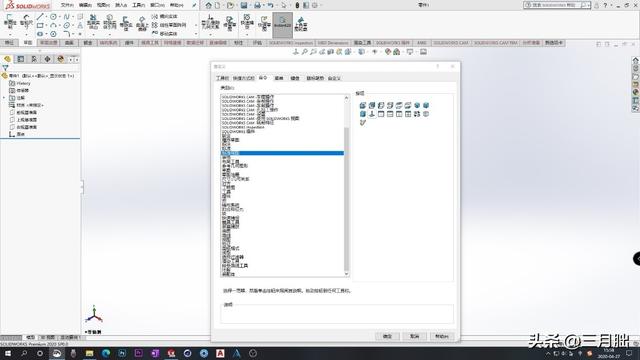
Task: Click the SOLIDWORKS help search field
Action: [554, 5]
